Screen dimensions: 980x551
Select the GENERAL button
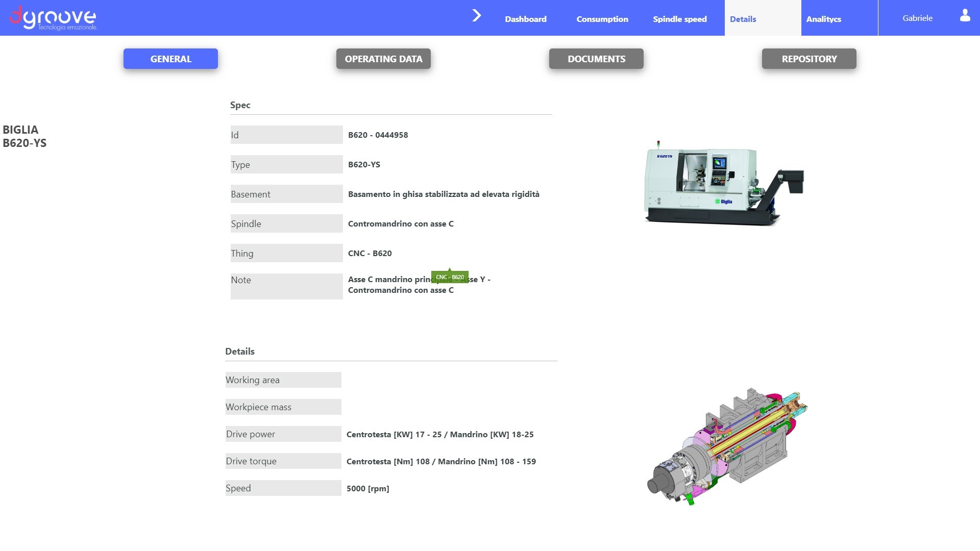coord(170,59)
